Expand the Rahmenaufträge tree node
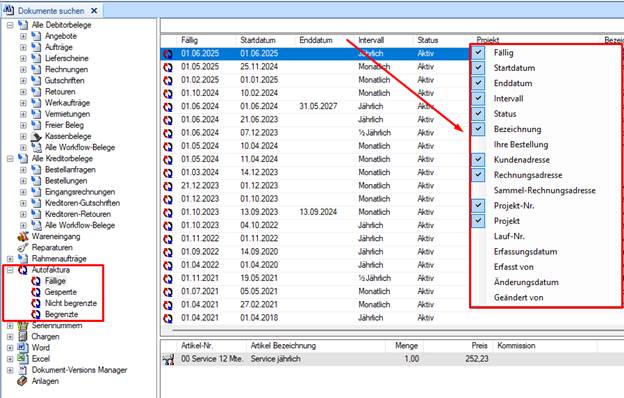The image size is (624, 398). click(10, 259)
